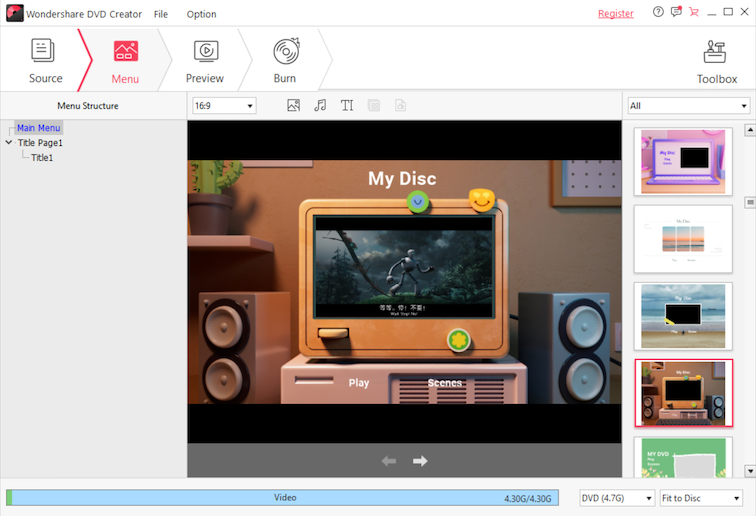756x516 pixels.
Task: Maximize the DVD Creator window
Action: (728, 12)
